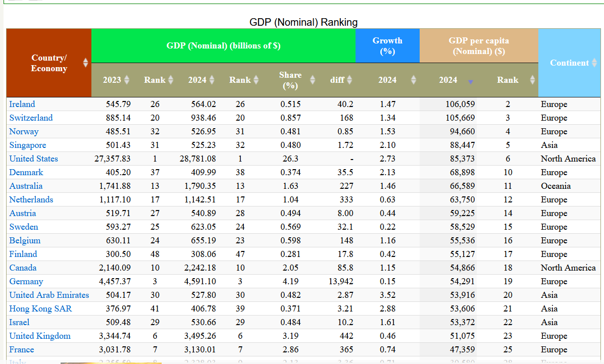This screenshot has width=604, height=364.
Task: Sort by Share (%) column
Action: coord(313,79)
